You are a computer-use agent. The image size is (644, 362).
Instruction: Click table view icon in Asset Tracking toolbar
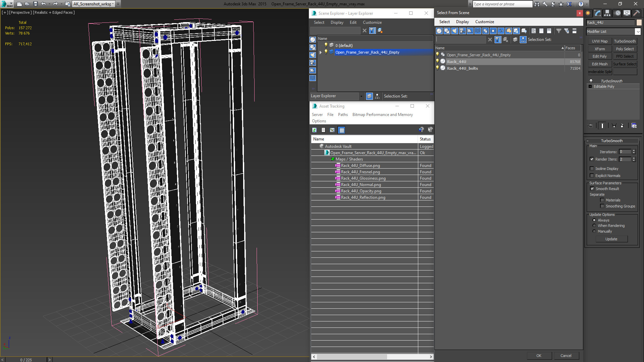pyautogui.click(x=341, y=130)
